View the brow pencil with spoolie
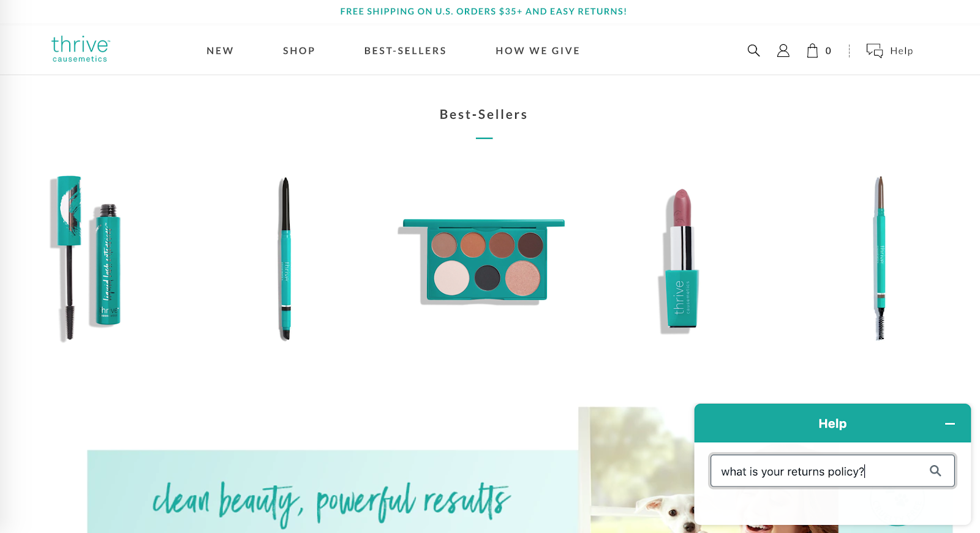This screenshot has height=533, width=980. pos(880,258)
